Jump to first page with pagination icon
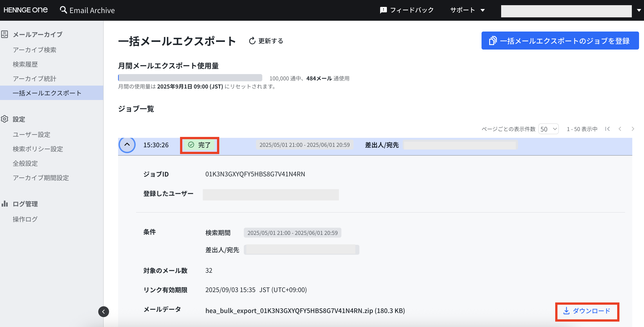The height and width of the screenshot is (327, 644). coord(608,129)
